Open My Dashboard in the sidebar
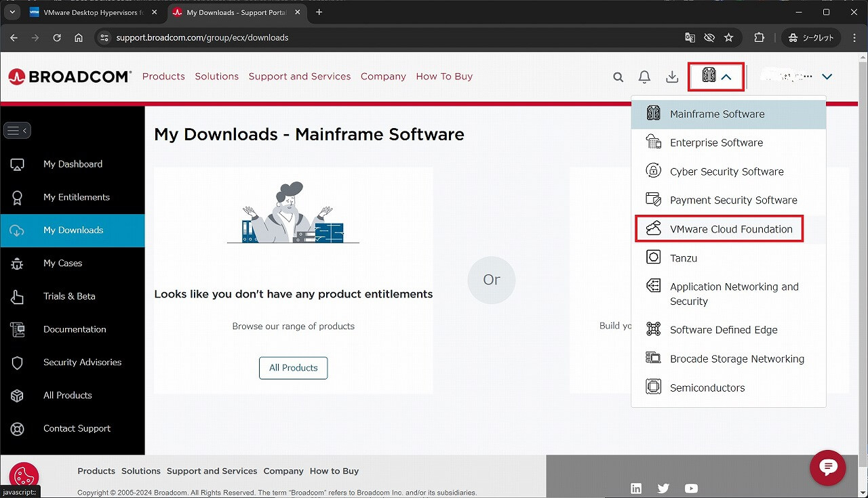The image size is (868, 498). click(73, 164)
